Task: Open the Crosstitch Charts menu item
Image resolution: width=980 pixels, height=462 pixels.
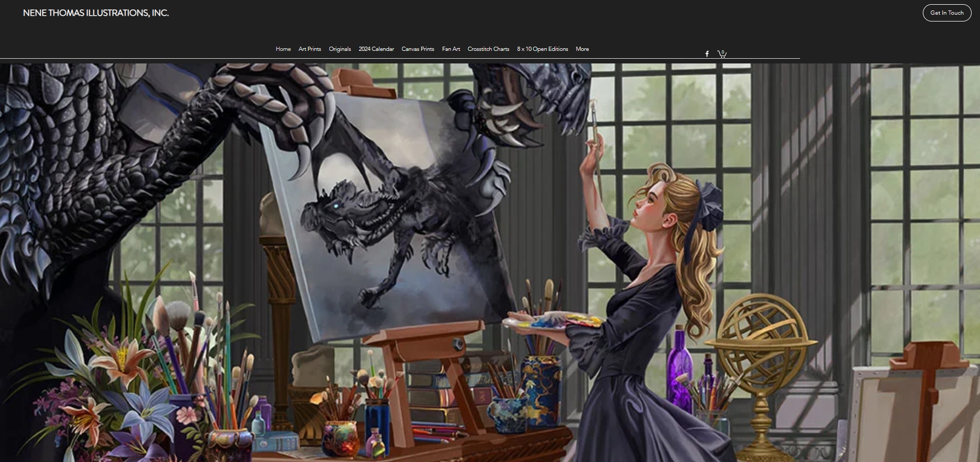Action: click(x=488, y=49)
